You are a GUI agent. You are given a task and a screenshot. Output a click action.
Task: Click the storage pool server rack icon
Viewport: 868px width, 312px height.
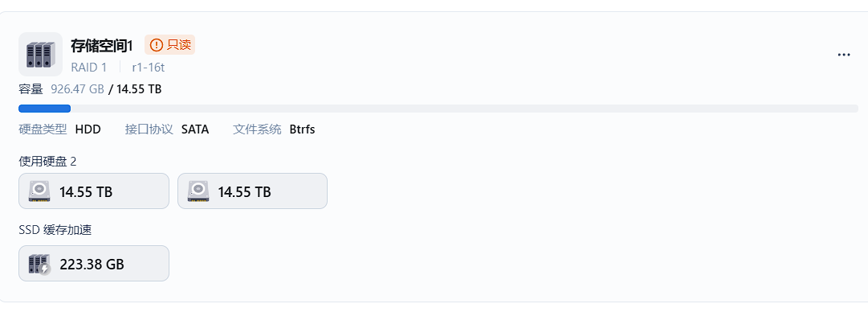[40, 55]
